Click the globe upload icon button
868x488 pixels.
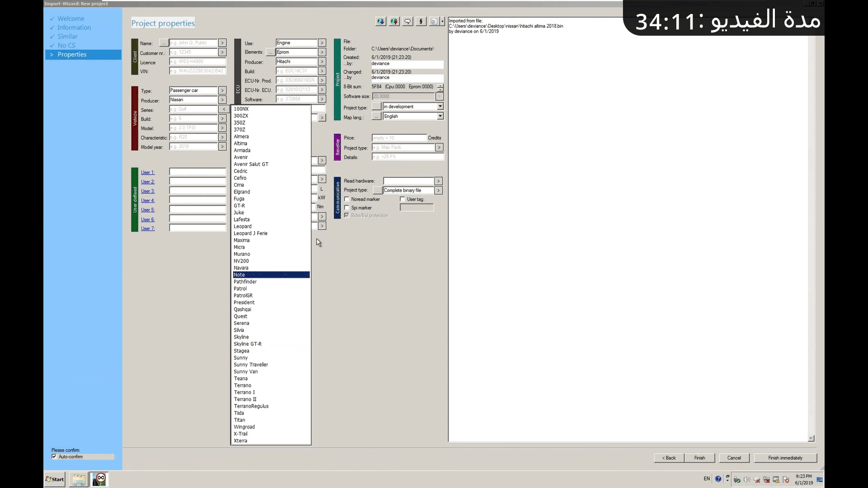pyautogui.click(x=394, y=21)
